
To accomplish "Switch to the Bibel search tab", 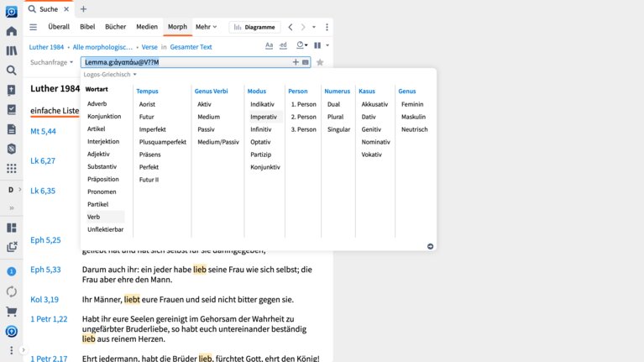I will pyautogui.click(x=87, y=27).
